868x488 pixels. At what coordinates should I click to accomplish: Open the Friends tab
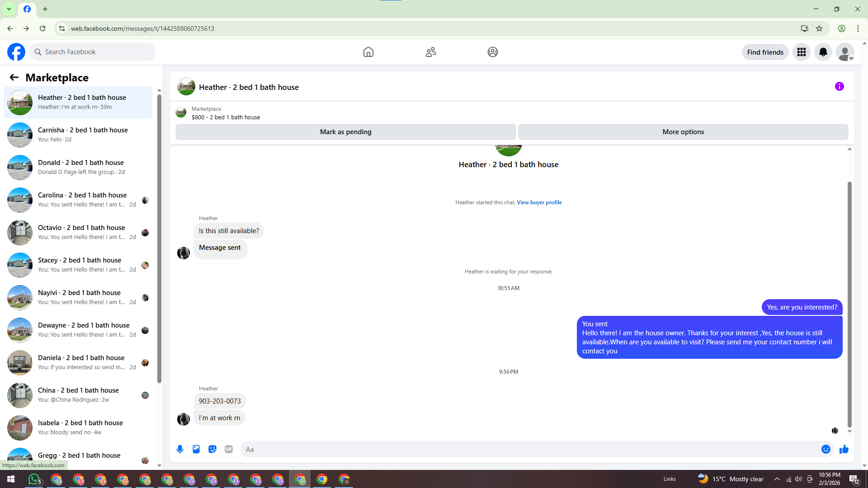pos(430,52)
